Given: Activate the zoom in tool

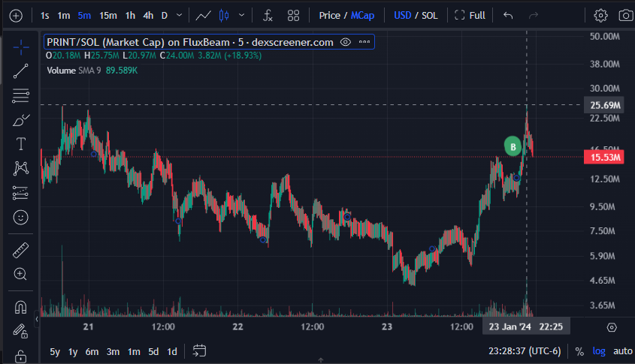Looking at the screenshot, I should click(20, 274).
